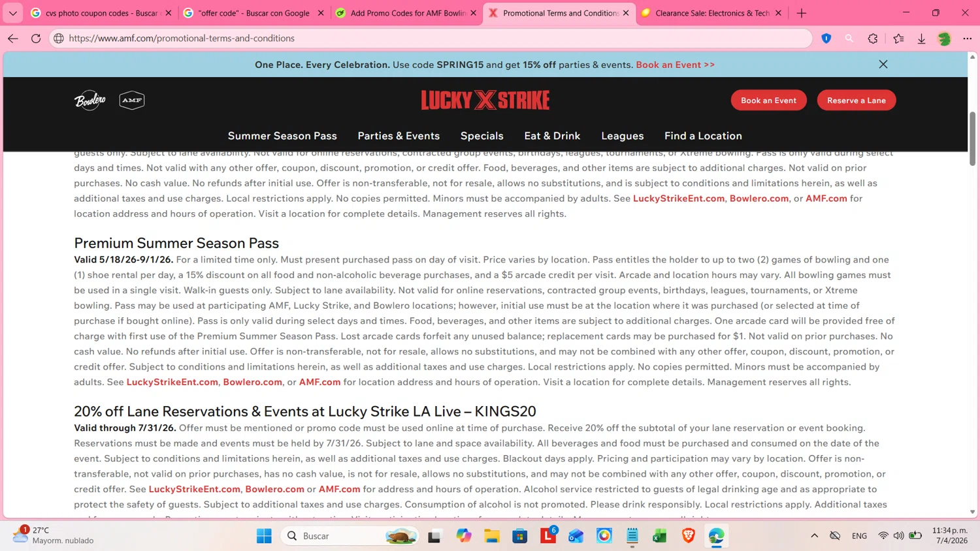
Task: Open the Specials menu item
Action: [x=482, y=136]
